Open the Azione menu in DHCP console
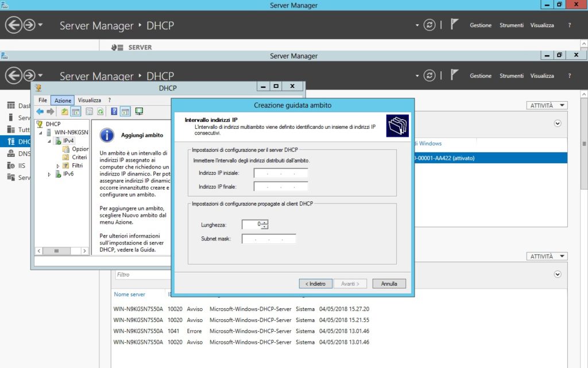 (x=63, y=100)
